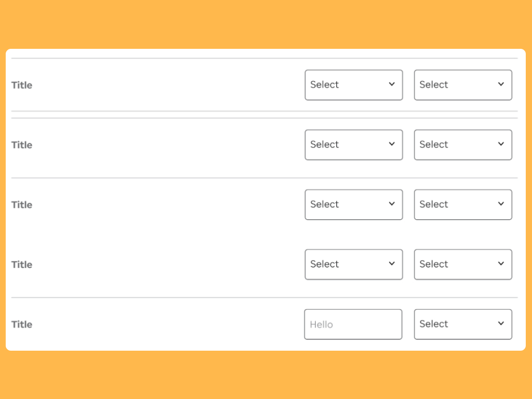Image resolution: width=532 pixels, height=399 pixels.
Task: Expand the left Select dropdown in the fourth row
Action: click(x=353, y=264)
